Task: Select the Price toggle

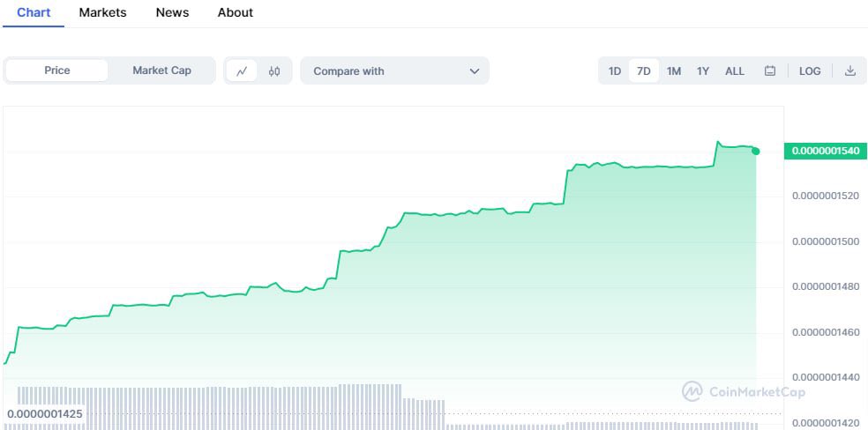Action: (57, 70)
